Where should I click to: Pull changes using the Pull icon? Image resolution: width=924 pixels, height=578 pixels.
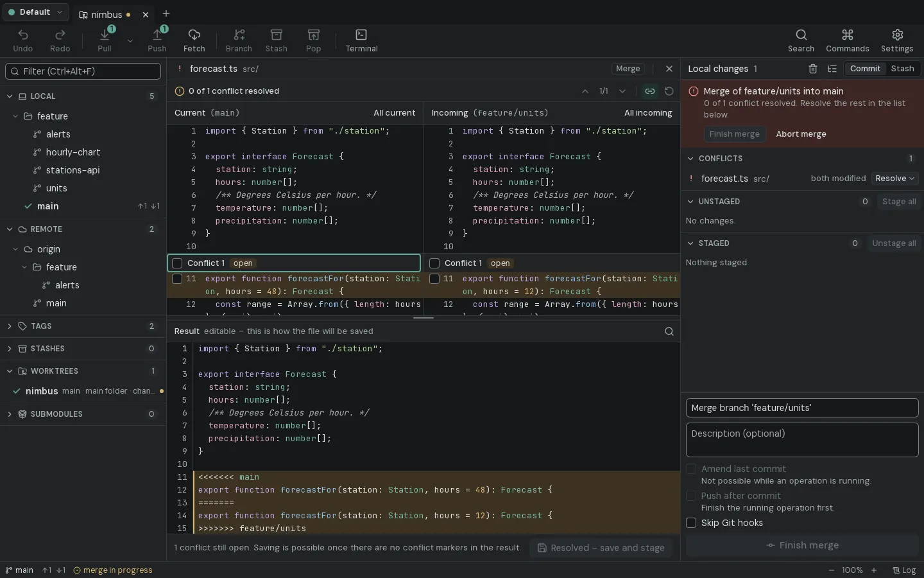105,40
